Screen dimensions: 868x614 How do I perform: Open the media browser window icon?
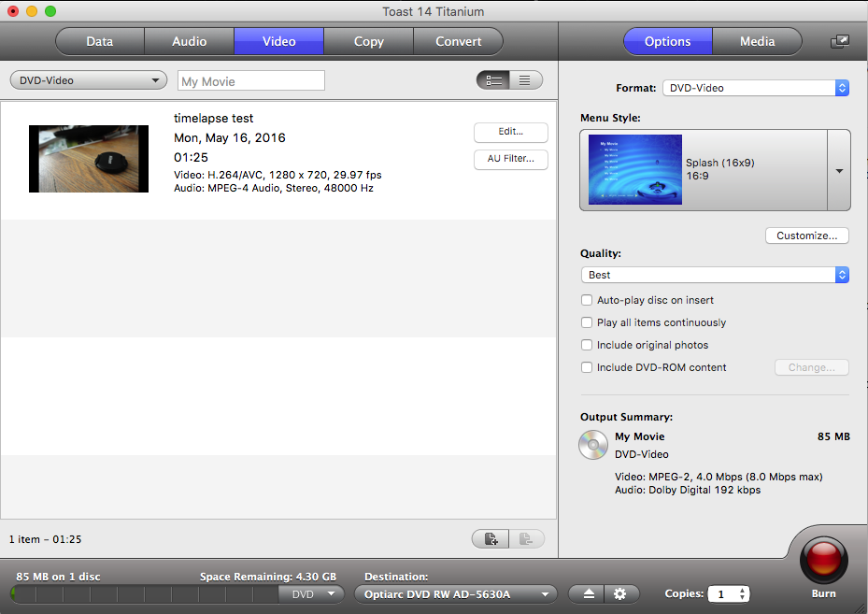click(840, 41)
